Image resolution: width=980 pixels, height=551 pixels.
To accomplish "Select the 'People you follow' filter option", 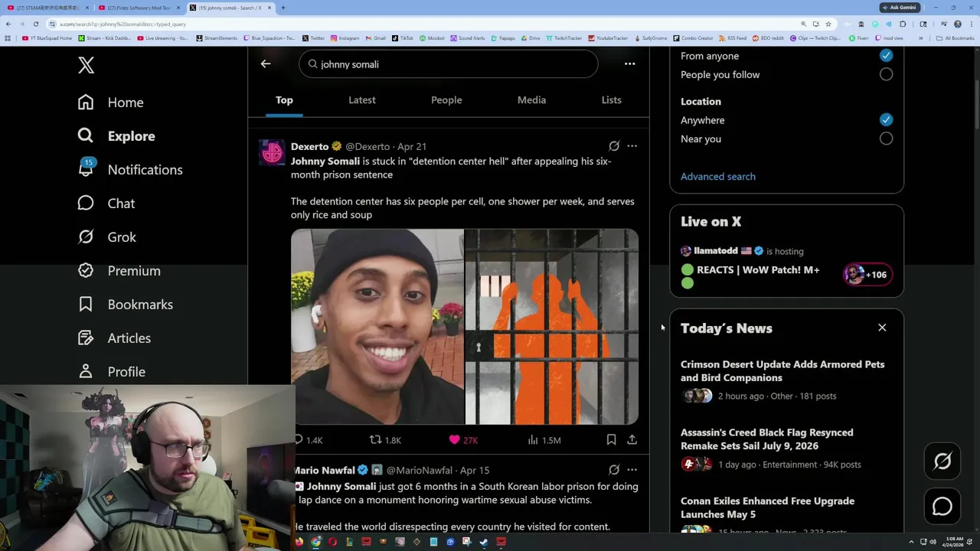I will 886,74.
